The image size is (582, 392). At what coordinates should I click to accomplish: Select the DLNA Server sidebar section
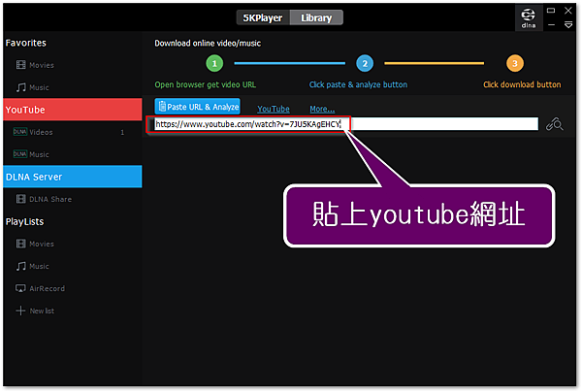point(73,177)
